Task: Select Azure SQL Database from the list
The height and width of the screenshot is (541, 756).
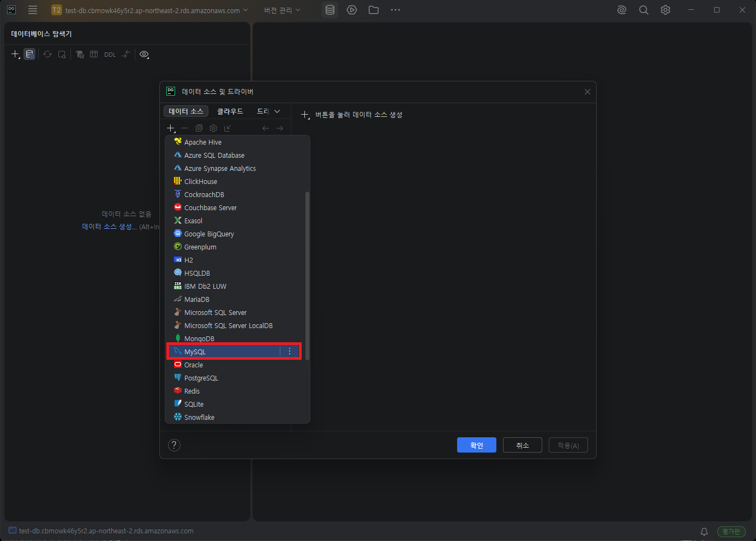Action: pos(235,155)
